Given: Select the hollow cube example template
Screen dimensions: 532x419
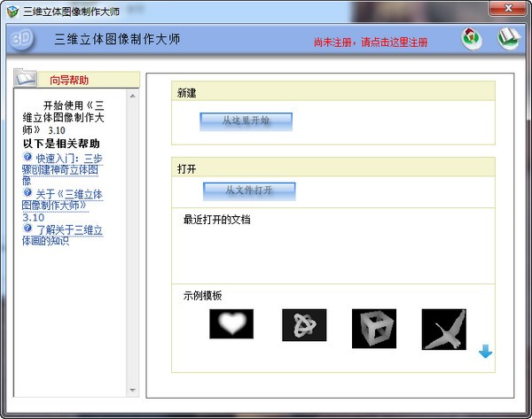Looking at the screenshot, I should 374,329.
